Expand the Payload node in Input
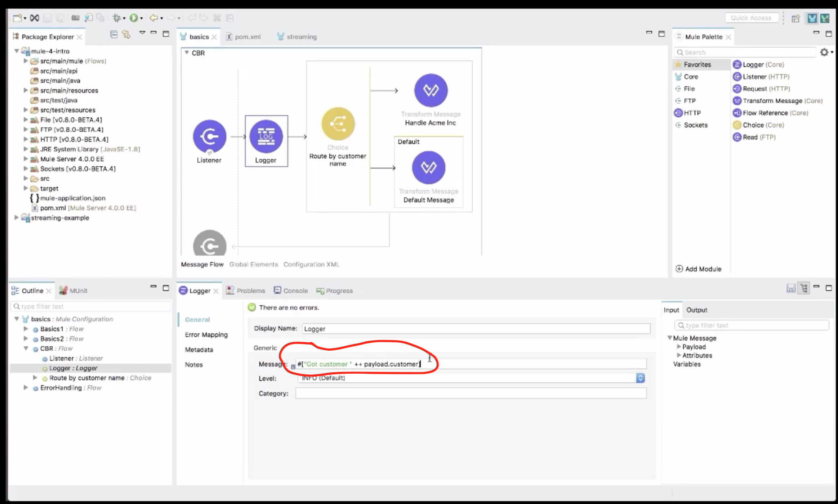The image size is (838, 504). (x=679, y=347)
